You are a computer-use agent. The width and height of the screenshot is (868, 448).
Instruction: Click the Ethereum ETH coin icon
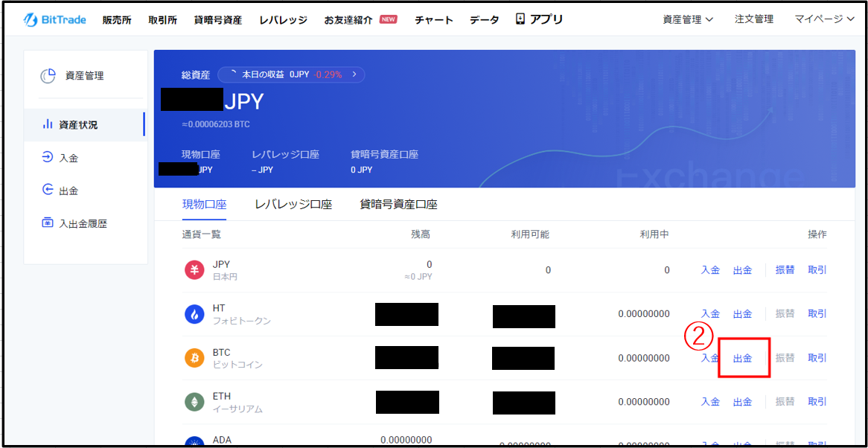coord(194,402)
